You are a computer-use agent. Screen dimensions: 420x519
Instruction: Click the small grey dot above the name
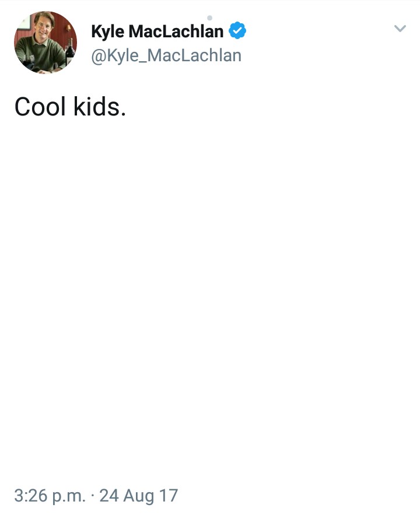(209, 17)
